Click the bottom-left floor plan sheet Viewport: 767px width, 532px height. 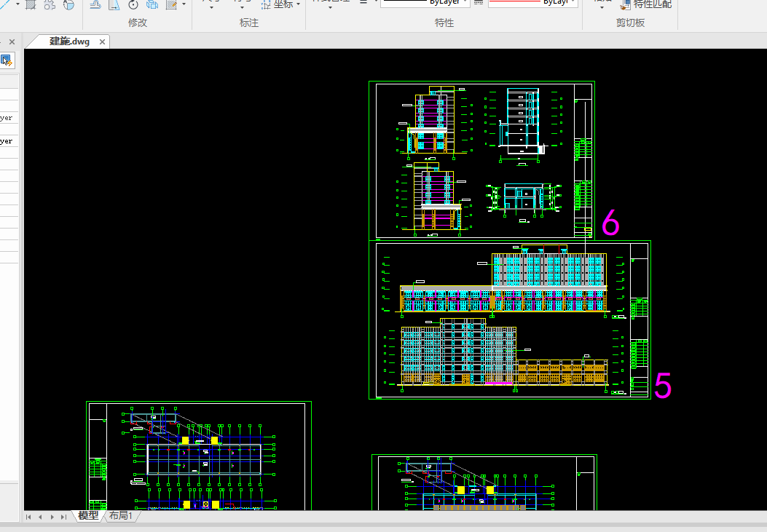(x=199, y=456)
